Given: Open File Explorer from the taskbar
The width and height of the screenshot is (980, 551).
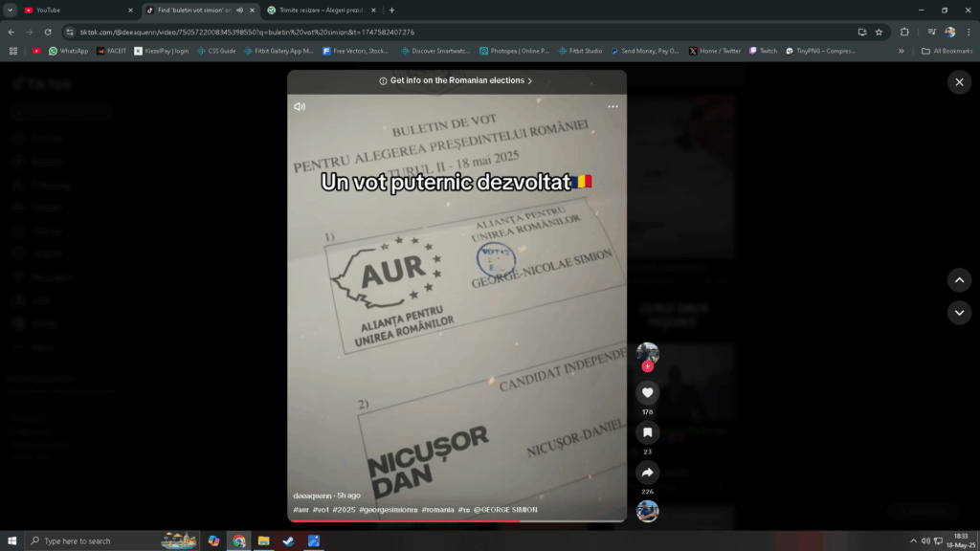Looking at the screenshot, I should (x=264, y=541).
